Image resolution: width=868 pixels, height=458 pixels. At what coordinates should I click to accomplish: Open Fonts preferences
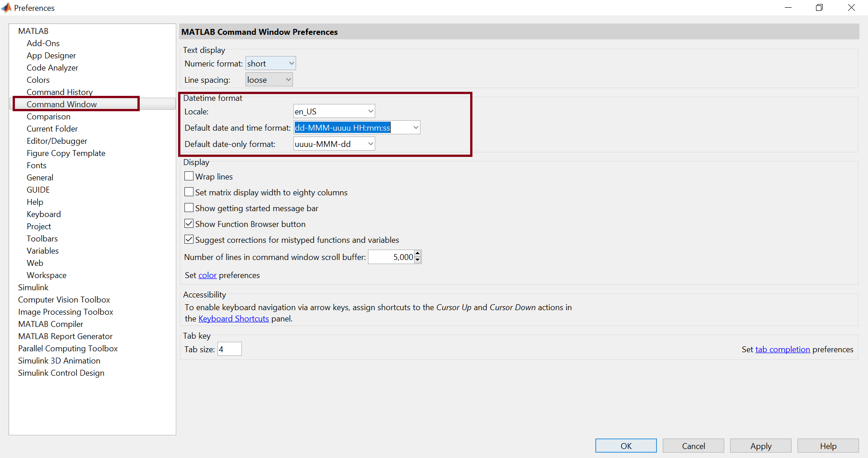pos(37,165)
